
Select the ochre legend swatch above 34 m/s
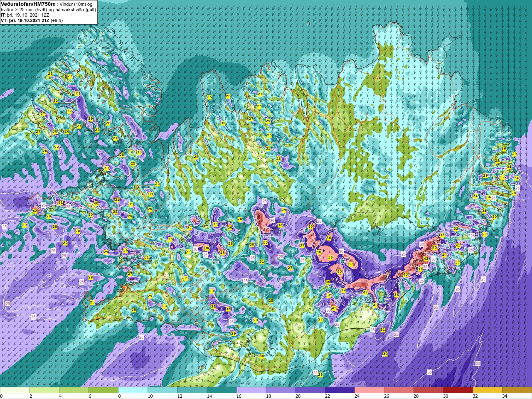(x=517, y=390)
